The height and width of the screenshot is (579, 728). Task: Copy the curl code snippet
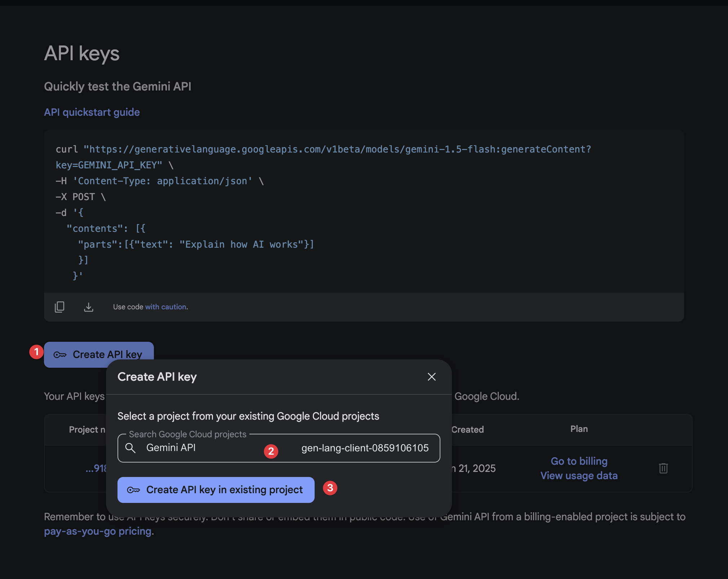point(59,307)
